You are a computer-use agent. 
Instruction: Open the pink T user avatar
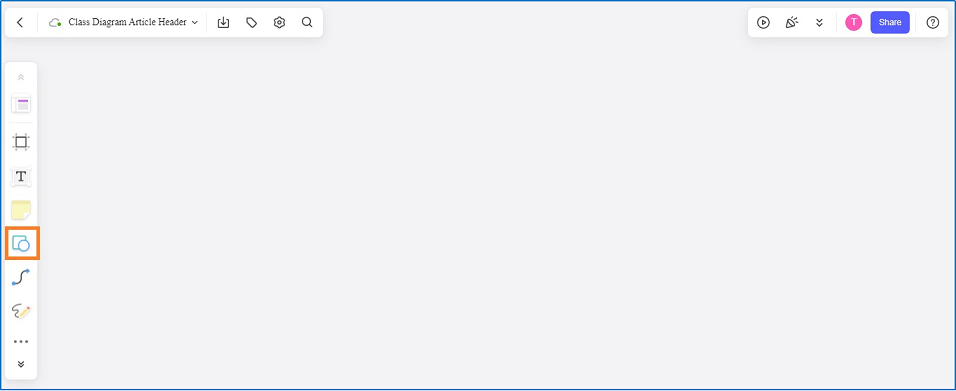(854, 23)
